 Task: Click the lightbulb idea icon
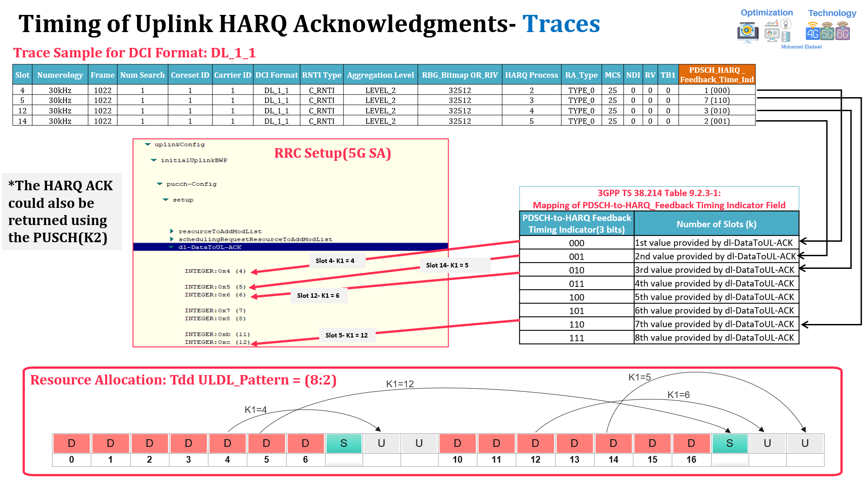[x=785, y=24]
